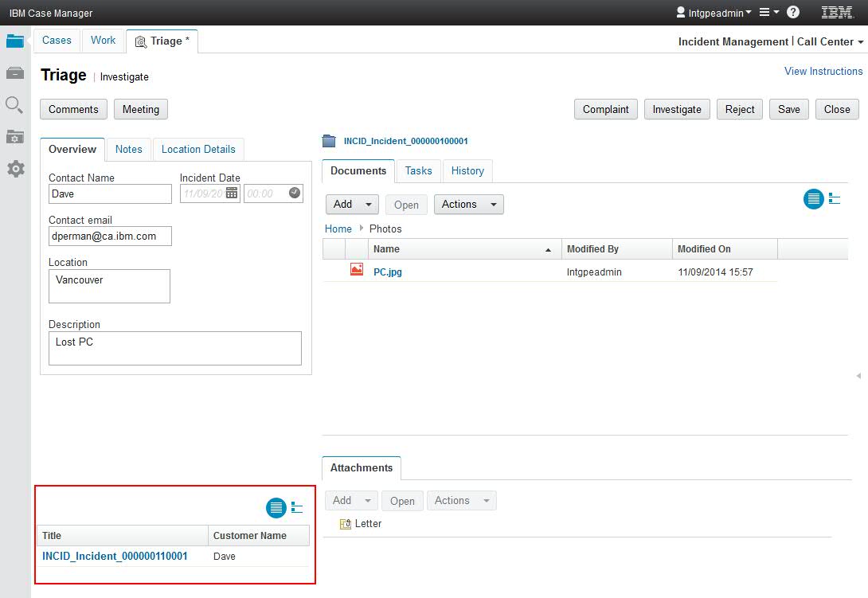Open the incident time clock picker
The width and height of the screenshot is (868, 598).
295,193
